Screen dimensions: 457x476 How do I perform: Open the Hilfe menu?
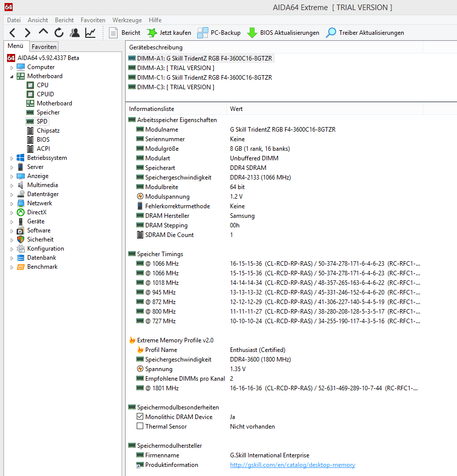tap(155, 20)
